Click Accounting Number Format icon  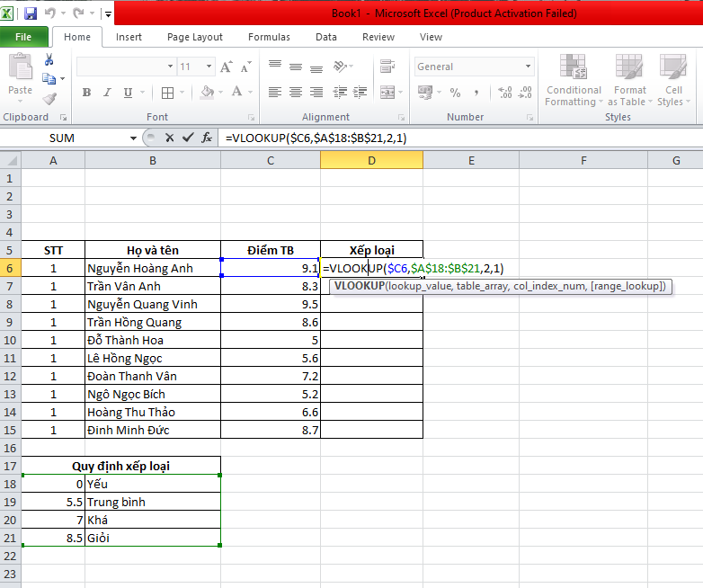click(x=425, y=93)
